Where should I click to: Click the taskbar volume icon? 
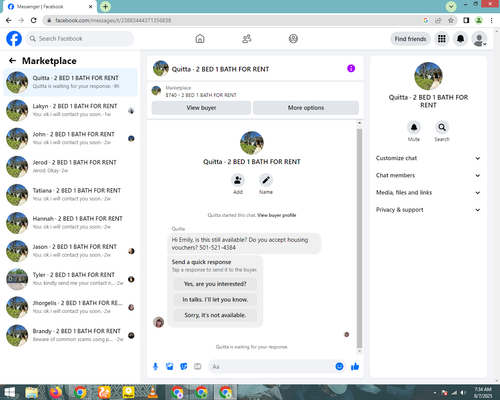pyautogui.click(x=463, y=392)
